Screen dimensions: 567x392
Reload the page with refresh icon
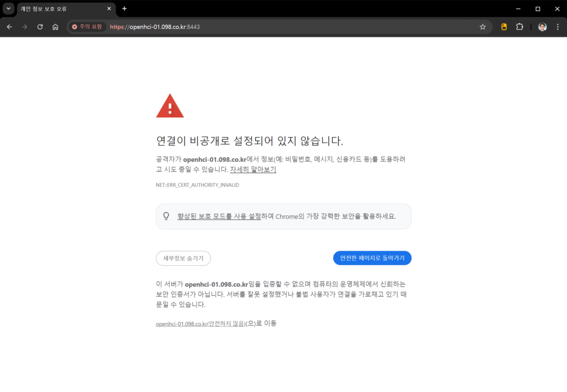pos(40,27)
